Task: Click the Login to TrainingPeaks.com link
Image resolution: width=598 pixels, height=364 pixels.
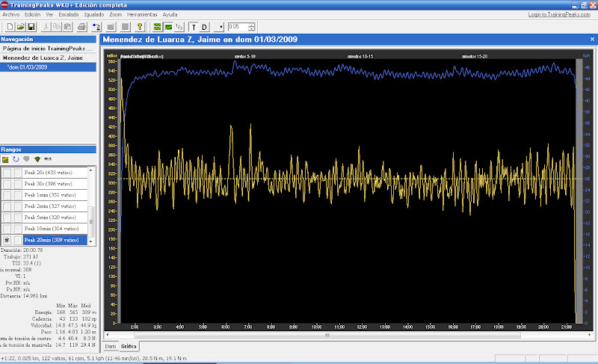Action: point(560,14)
